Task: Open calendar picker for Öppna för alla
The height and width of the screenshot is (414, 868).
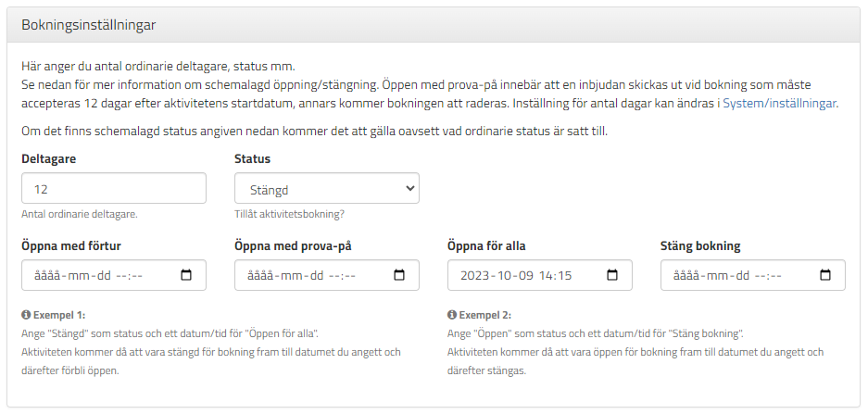Action: pos(612,275)
